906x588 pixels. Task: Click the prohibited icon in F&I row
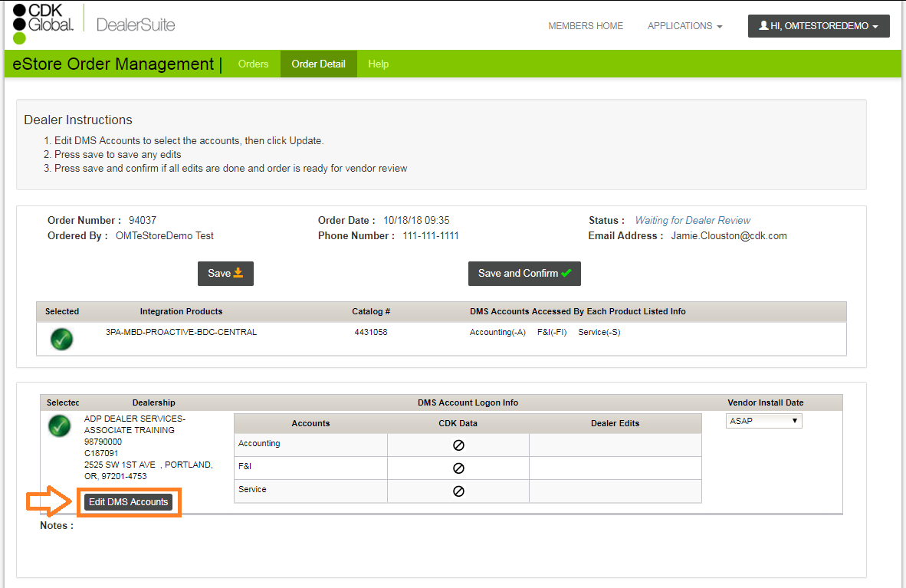(458, 468)
